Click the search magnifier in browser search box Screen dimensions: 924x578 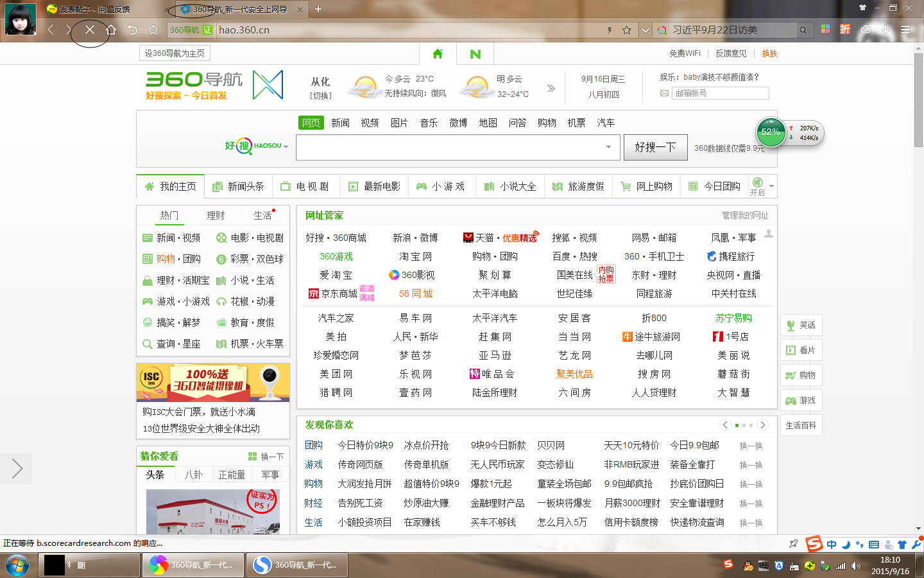(x=803, y=30)
